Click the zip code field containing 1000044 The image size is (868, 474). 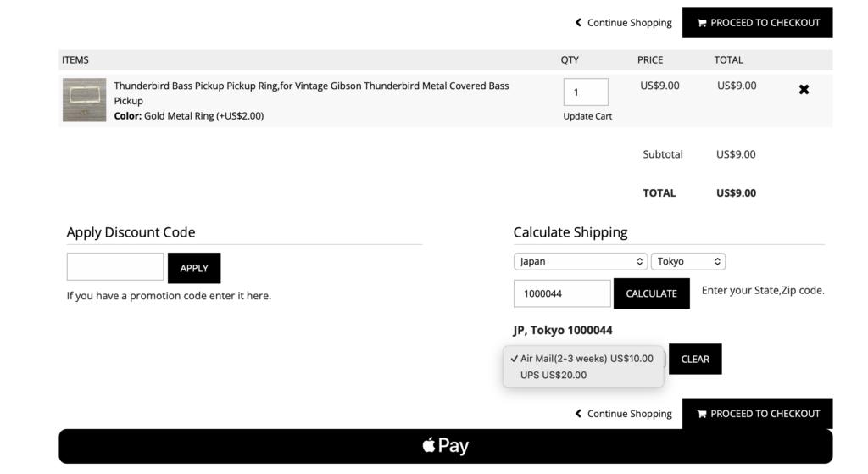point(561,293)
